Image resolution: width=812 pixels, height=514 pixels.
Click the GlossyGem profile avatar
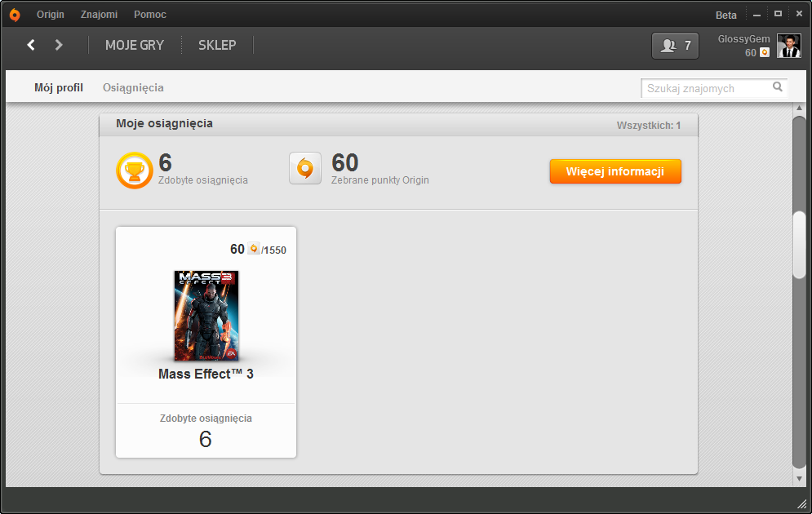[x=788, y=46]
